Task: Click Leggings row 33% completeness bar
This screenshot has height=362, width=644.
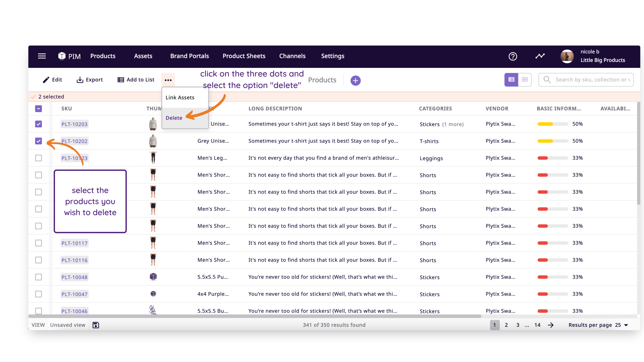Action: point(553,158)
